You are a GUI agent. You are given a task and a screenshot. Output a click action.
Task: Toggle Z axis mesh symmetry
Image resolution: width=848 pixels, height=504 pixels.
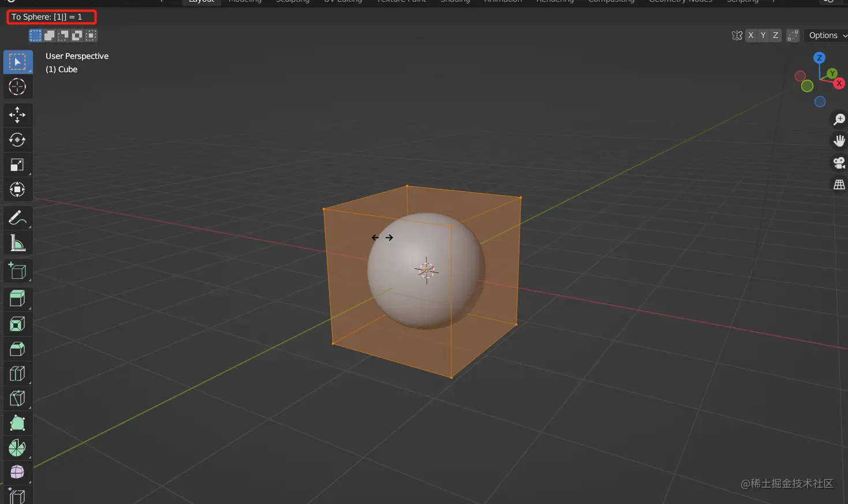[x=776, y=36]
